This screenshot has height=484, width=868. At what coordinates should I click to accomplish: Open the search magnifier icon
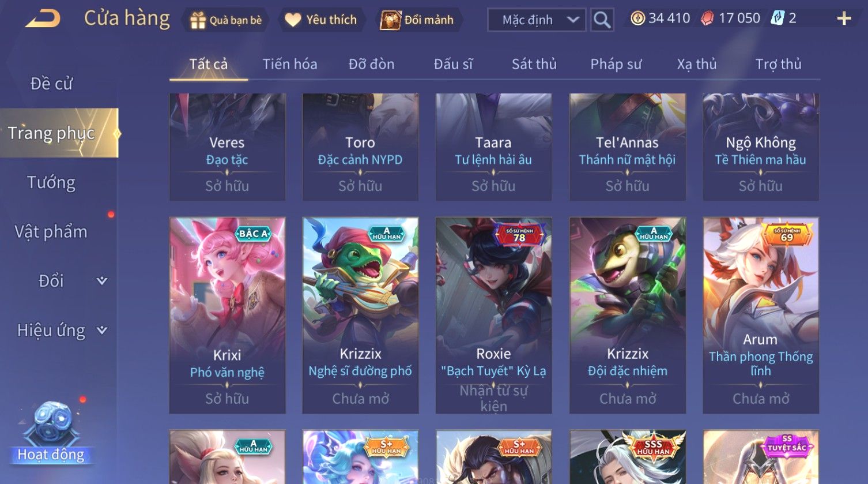click(602, 20)
